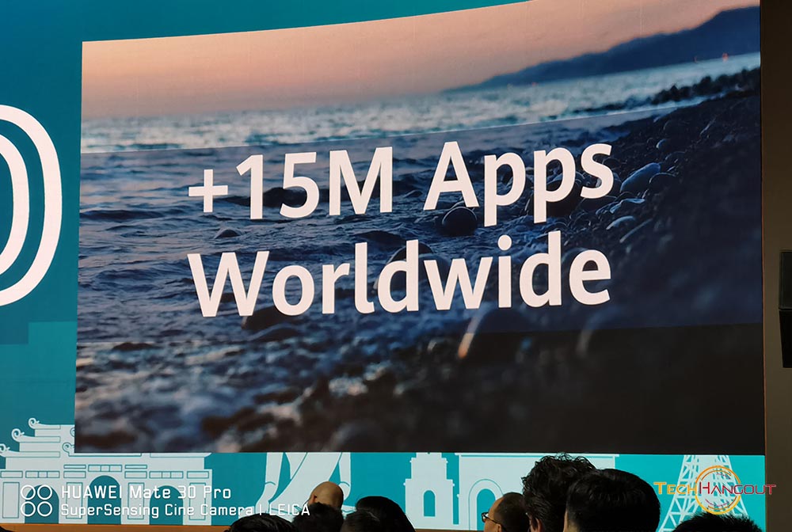Click the four-circle camera icon beside HUAWEI caption

click(x=36, y=500)
